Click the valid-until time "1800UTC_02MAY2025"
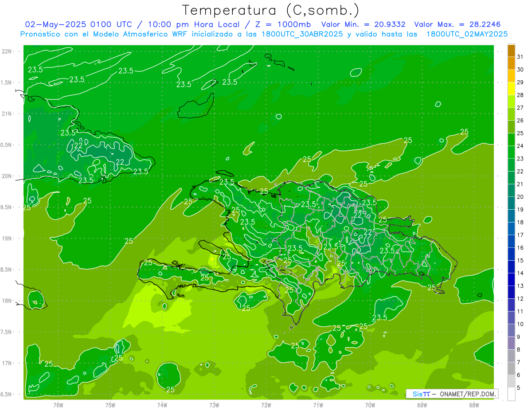The image size is (532, 411). 467,34
